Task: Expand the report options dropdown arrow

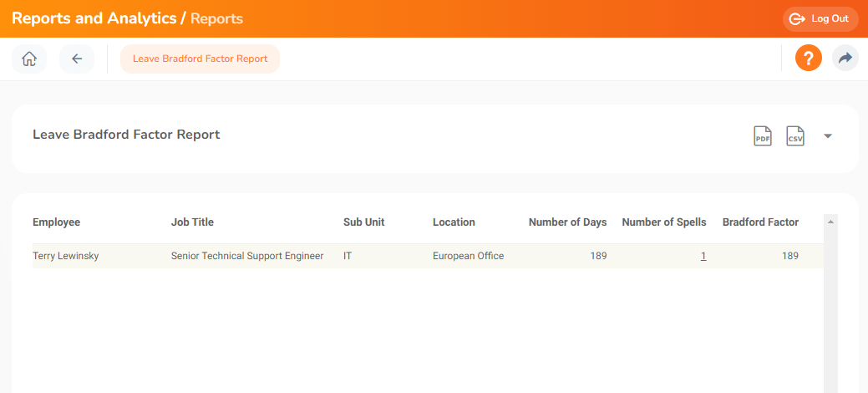Action: 828,136
